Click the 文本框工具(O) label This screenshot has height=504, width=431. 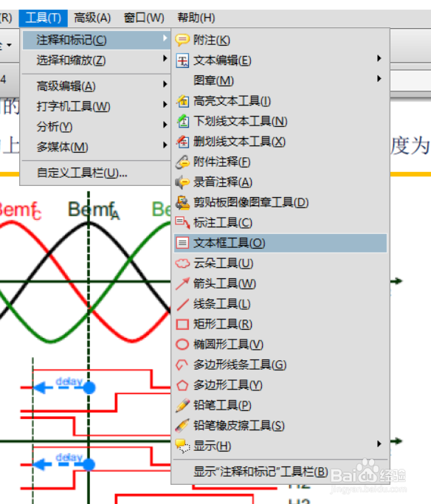tap(230, 243)
